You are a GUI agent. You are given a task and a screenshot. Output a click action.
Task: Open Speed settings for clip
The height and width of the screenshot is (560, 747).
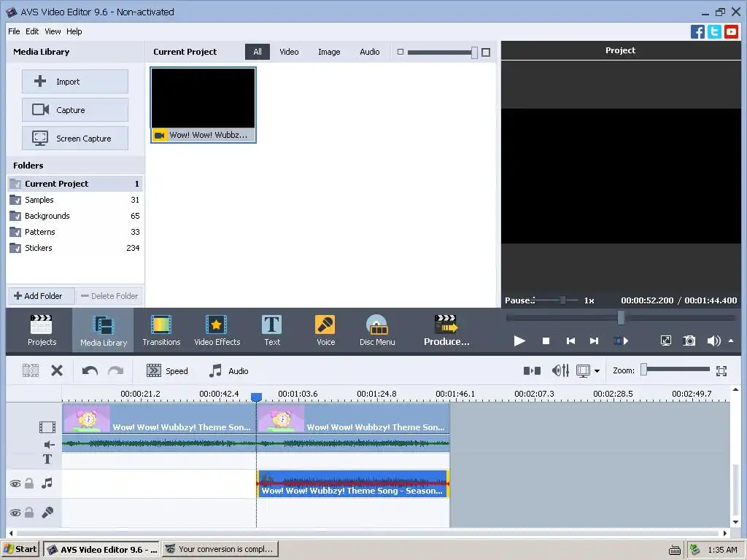167,370
